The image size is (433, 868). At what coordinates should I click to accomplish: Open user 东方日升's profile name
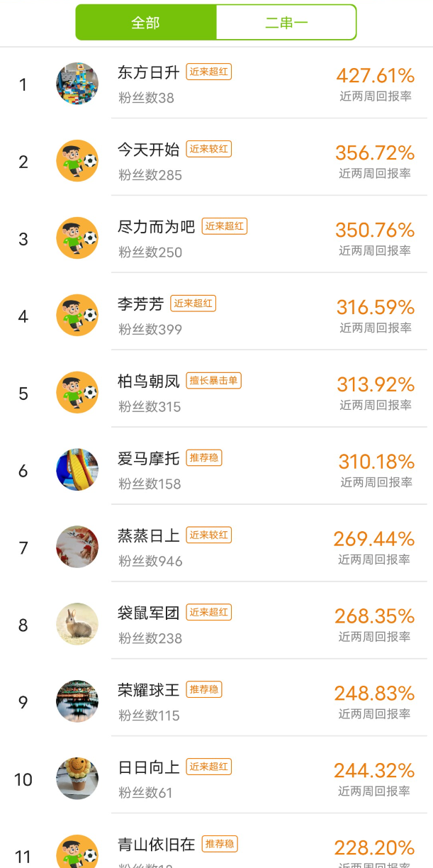click(x=148, y=72)
